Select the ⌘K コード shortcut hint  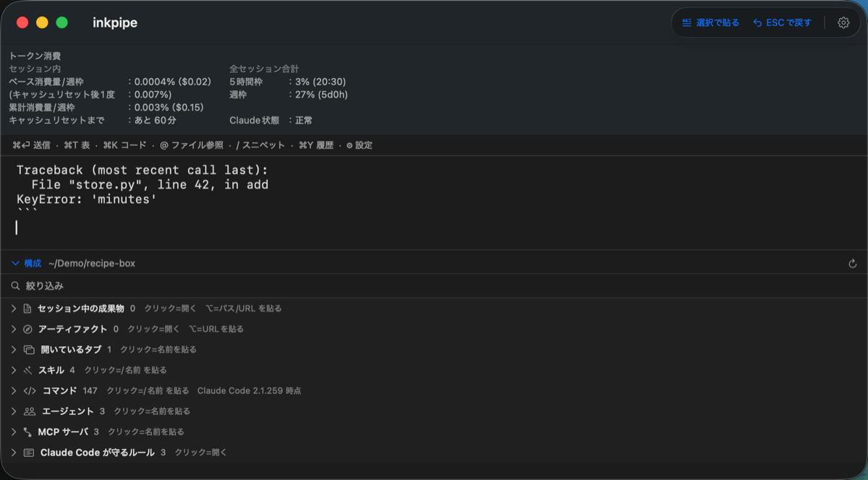125,145
